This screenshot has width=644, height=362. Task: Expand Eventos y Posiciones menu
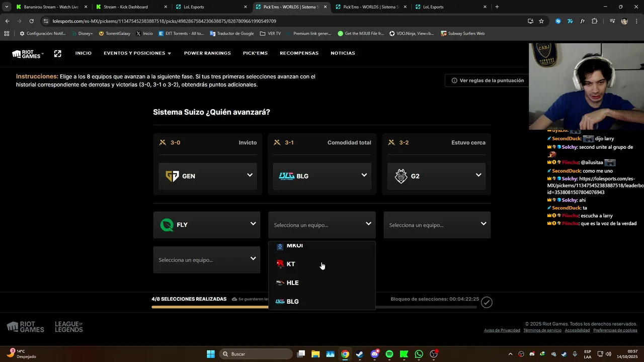(x=137, y=53)
